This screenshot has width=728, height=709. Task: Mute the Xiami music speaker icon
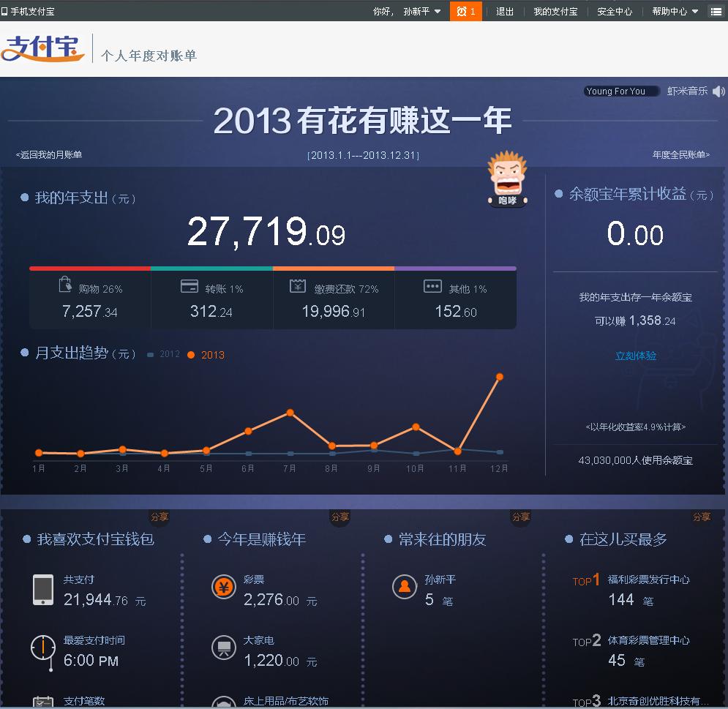[x=718, y=91]
